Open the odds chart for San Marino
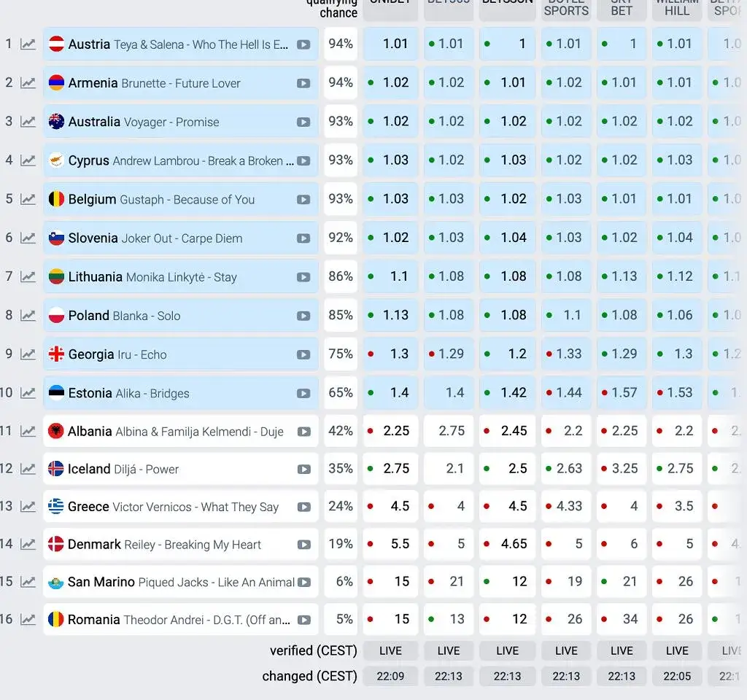 (x=28, y=582)
